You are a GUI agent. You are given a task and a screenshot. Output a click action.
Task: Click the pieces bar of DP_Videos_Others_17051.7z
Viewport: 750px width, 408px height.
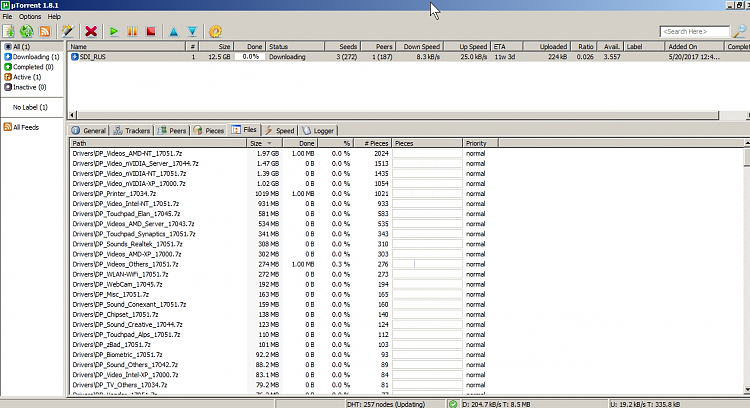coord(427,264)
